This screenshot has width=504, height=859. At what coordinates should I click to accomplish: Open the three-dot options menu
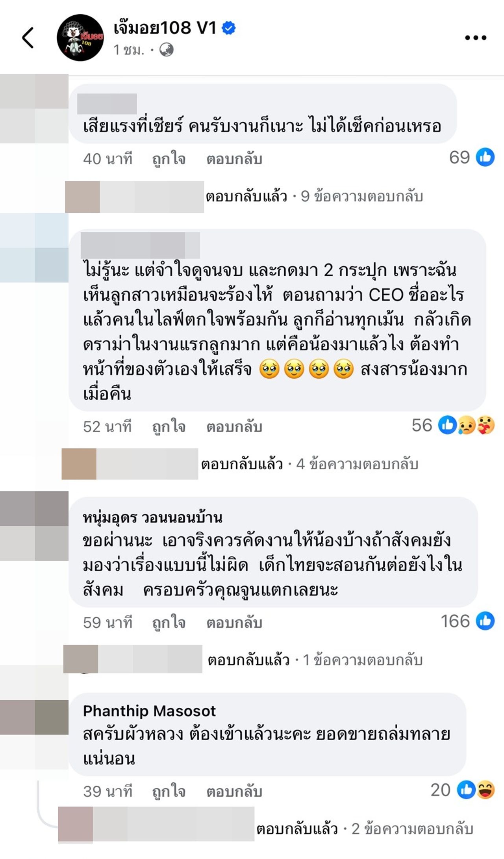coord(476,38)
